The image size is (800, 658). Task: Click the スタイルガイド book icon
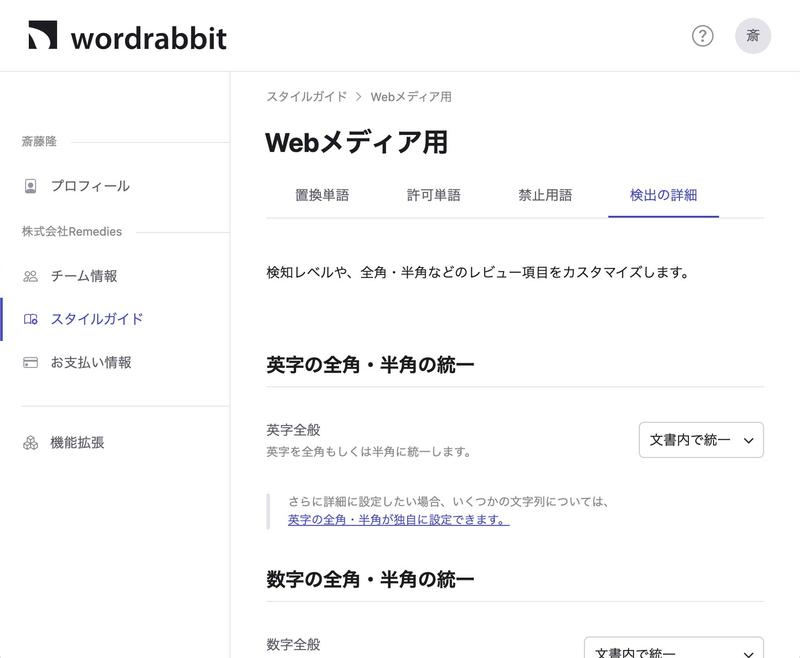(32, 320)
